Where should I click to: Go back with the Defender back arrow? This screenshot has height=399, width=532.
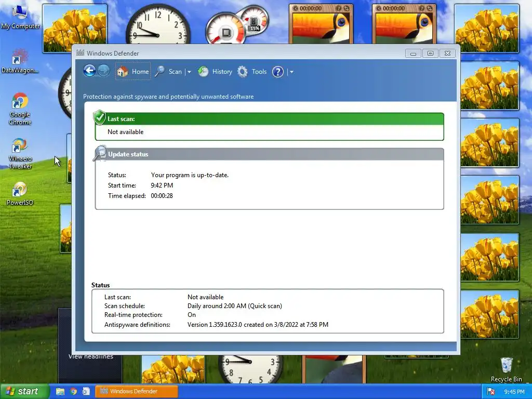(x=89, y=71)
